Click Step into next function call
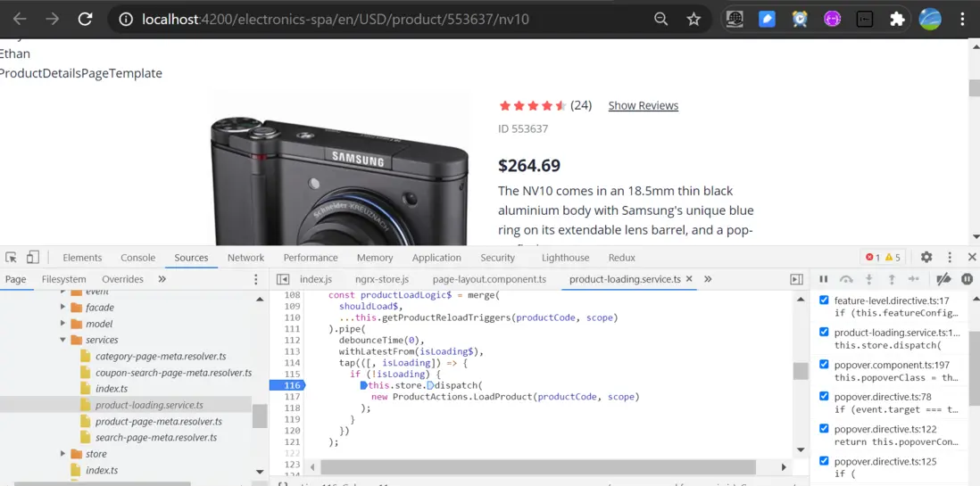Screen dimensions: 980x486 pyautogui.click(x=868, y=279)
